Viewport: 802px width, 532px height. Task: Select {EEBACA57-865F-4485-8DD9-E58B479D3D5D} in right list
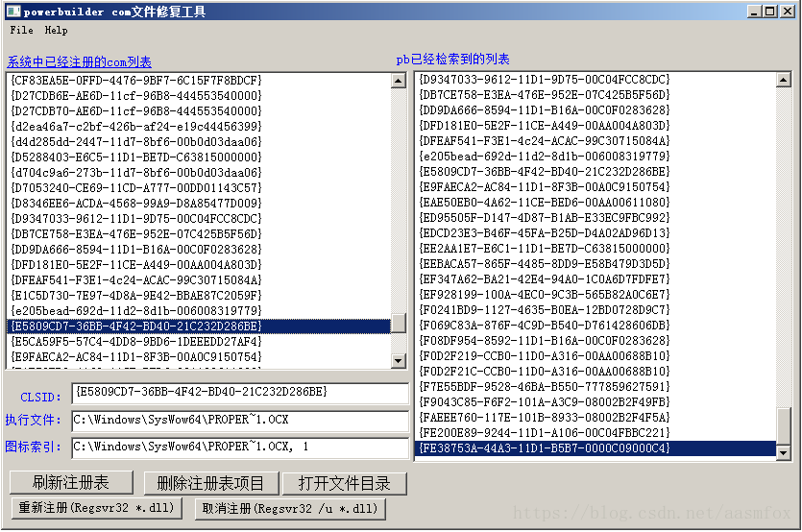595,263
